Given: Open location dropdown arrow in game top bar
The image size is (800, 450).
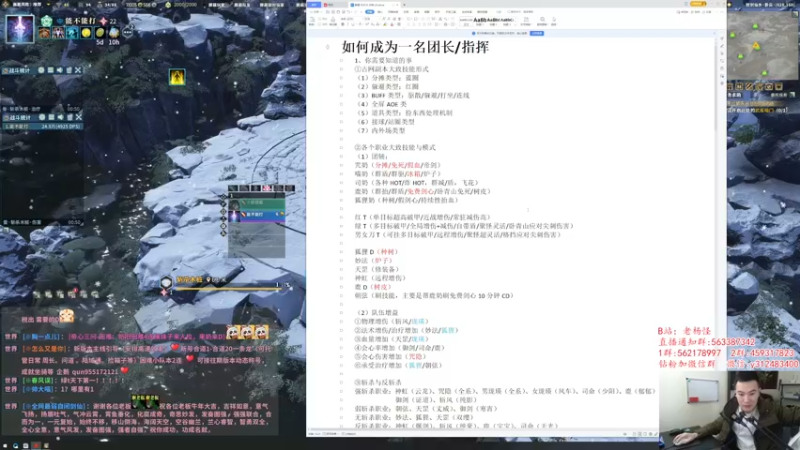Looking at the screenshot, I should 47,5.
